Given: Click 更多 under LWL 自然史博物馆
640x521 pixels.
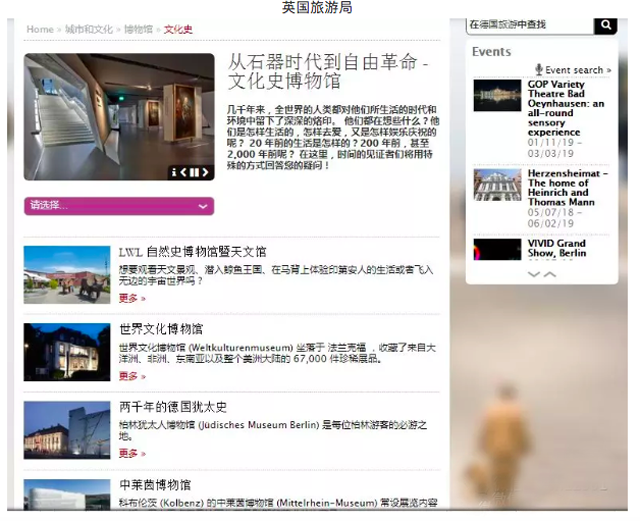Looking at the screenshot, I should 132,298.
